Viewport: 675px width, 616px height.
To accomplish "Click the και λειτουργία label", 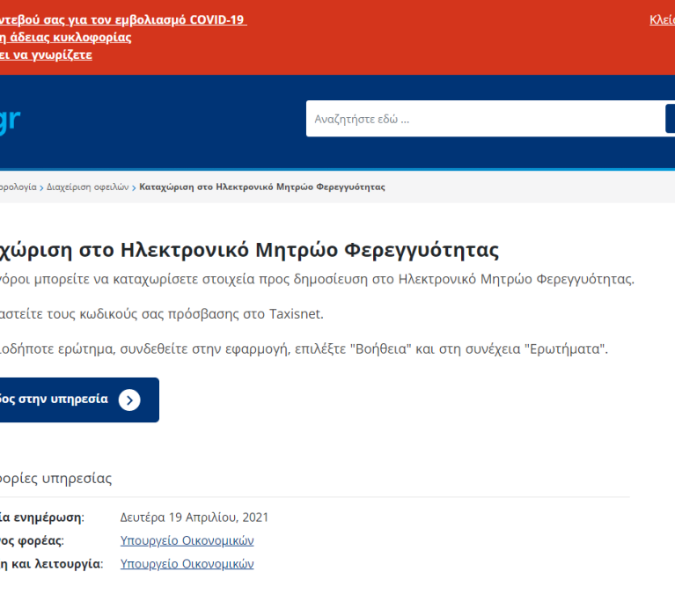I will (x=52, y=564).
